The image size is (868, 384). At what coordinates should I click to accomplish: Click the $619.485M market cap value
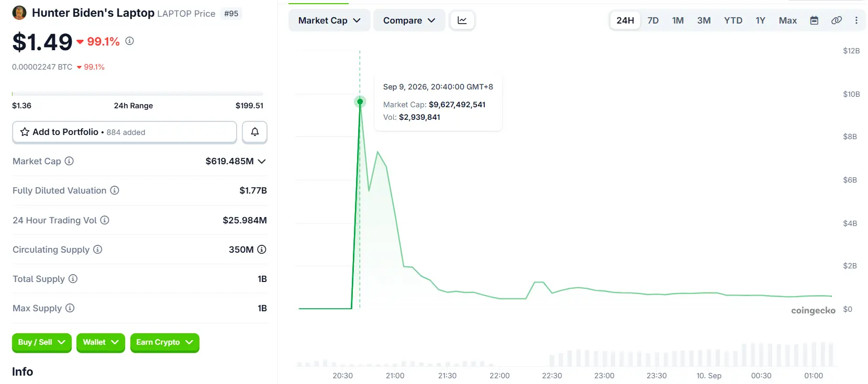(x=229, y=161)
